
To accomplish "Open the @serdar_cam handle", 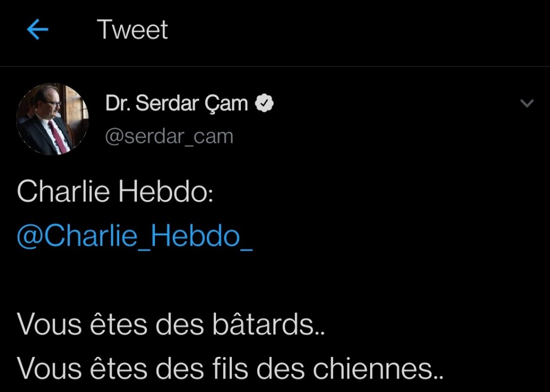I will pos(169,136).
